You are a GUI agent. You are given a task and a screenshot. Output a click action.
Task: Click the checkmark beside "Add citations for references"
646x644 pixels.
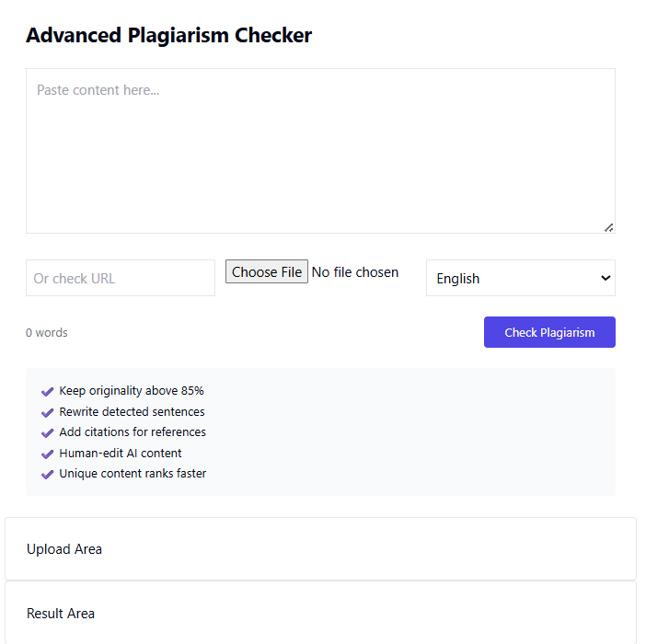pos(48,432)
